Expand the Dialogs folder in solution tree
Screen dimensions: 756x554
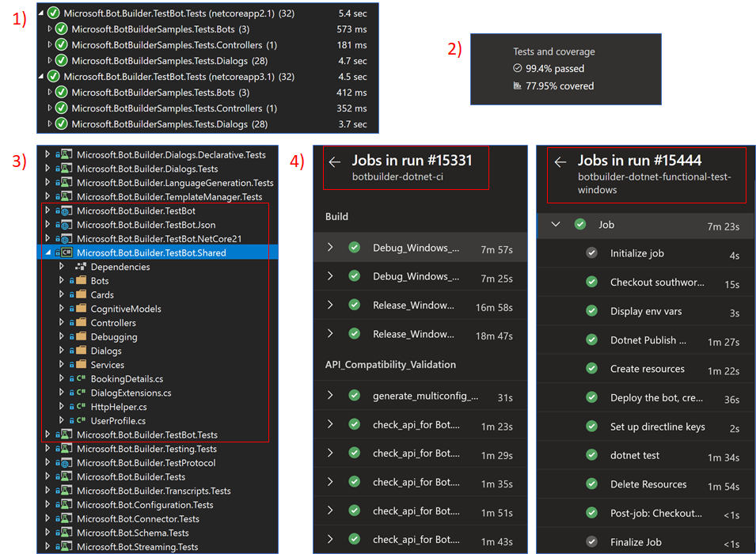[62, 351]
